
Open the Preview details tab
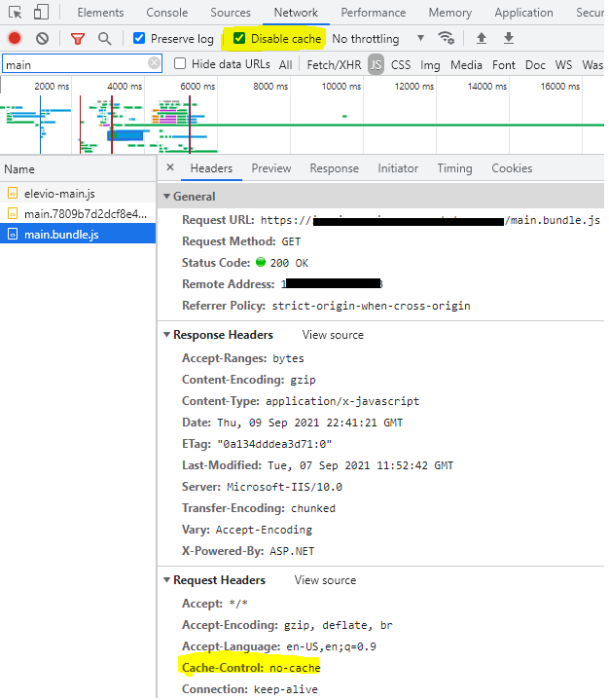click(271, 168)
